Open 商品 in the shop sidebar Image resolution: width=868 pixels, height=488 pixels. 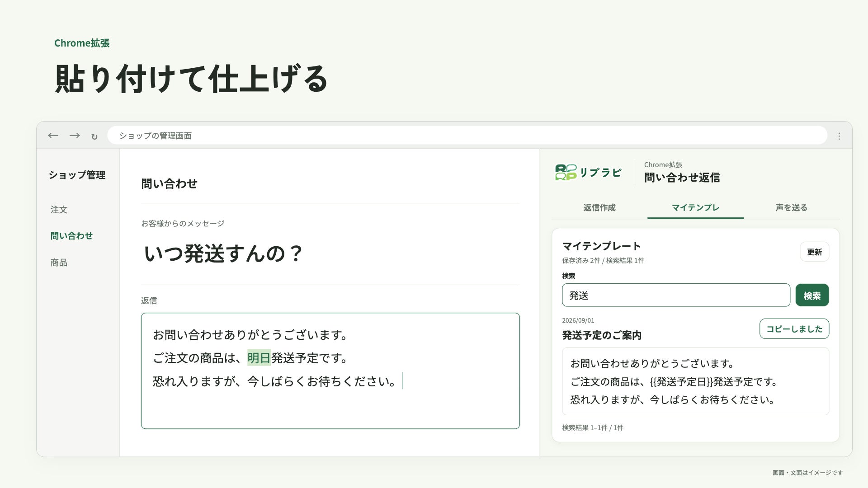59,263
